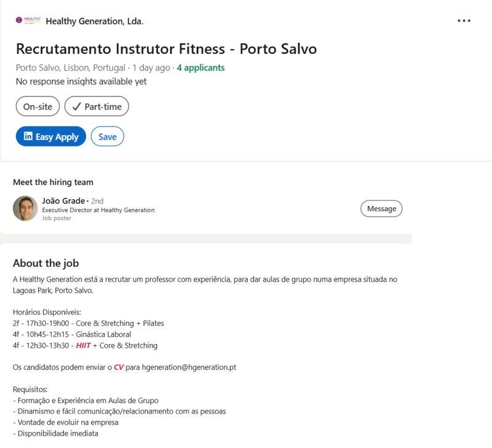The width and height of the screenshot is (492, 448).
Task: Open João Grade's profile photo
Action: (25, 208)
